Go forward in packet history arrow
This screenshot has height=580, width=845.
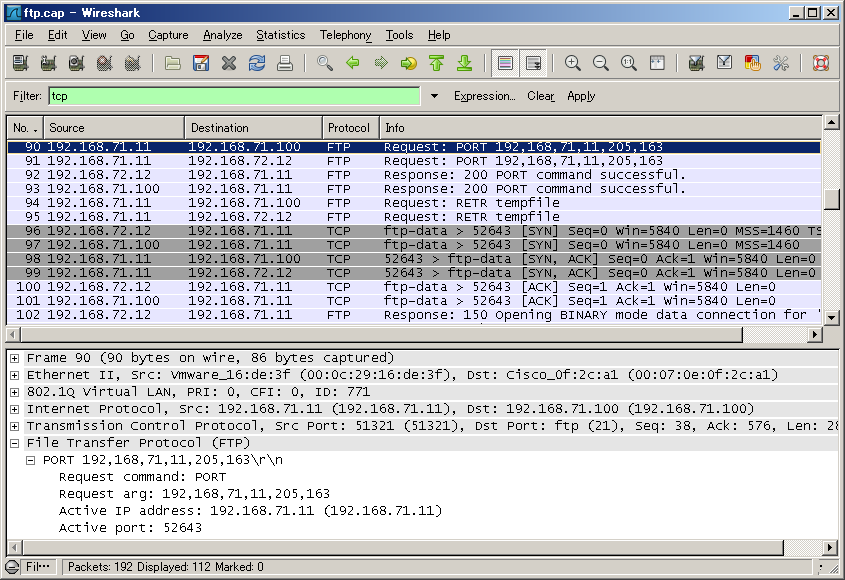[380, 63]
